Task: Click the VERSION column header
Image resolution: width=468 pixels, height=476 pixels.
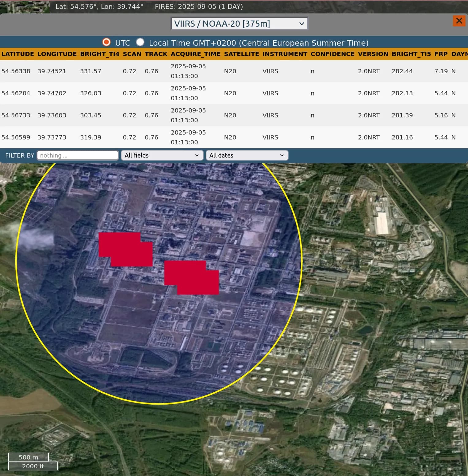Action: click(x=373, y=54)
